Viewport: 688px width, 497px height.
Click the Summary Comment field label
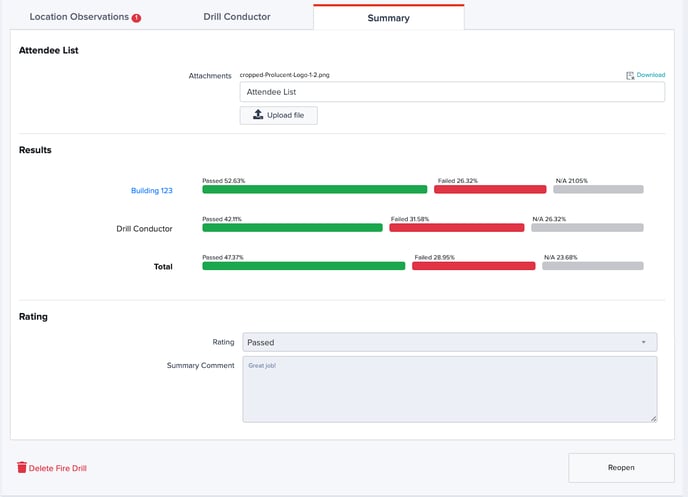[x=201, y=365]
